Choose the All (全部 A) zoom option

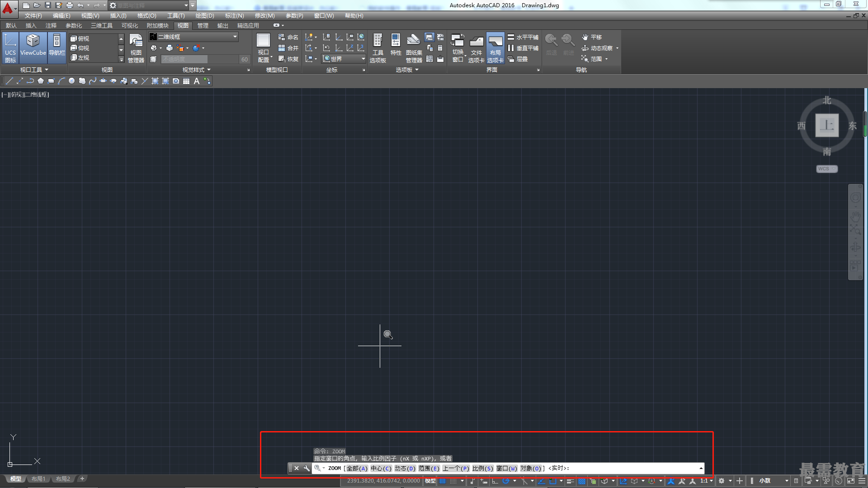357,469
